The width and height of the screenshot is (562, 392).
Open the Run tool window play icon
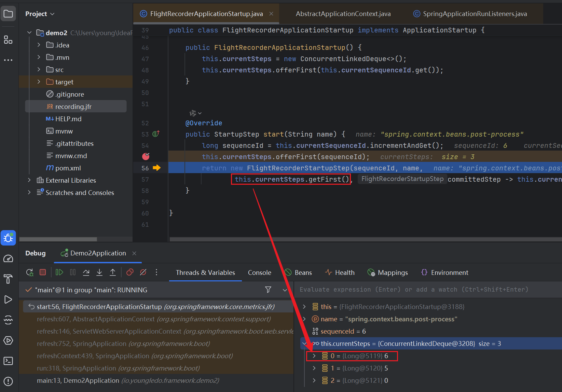tap(8, 299)
